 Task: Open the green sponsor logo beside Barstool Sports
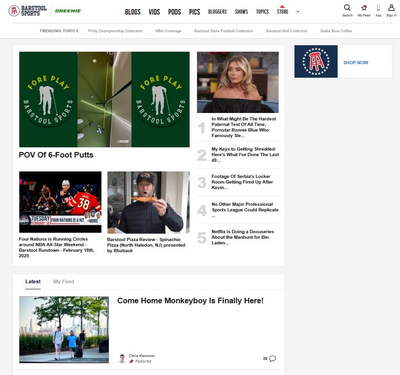pos(68,11)
